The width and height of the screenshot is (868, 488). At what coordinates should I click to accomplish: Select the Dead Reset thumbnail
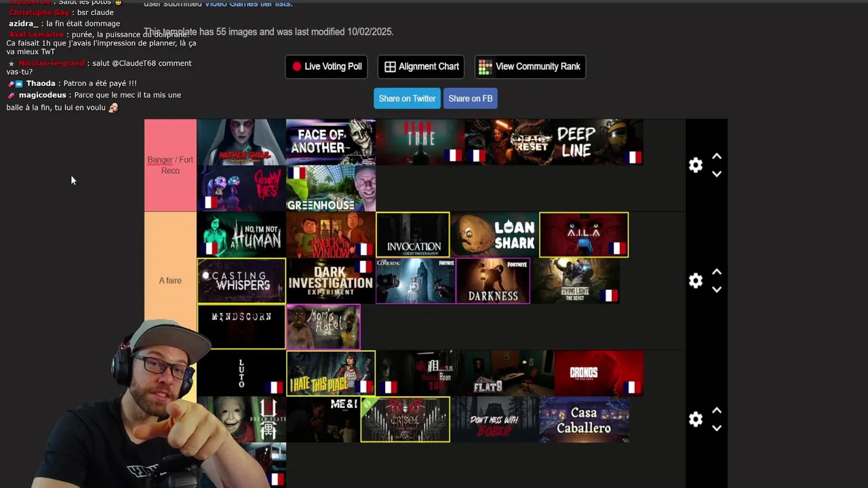coord(509,142)
